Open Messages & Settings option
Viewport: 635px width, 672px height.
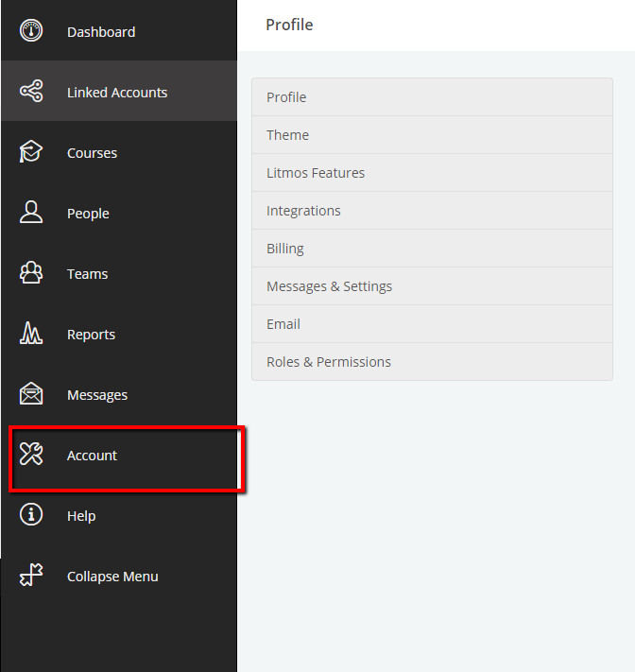(x=433, y=285)
